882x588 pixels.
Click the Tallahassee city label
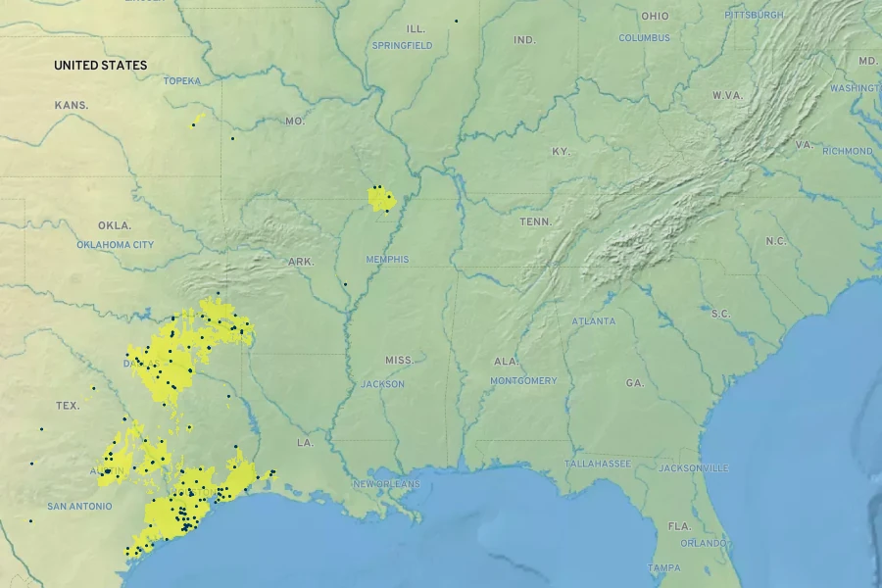(x=597, y=464)
